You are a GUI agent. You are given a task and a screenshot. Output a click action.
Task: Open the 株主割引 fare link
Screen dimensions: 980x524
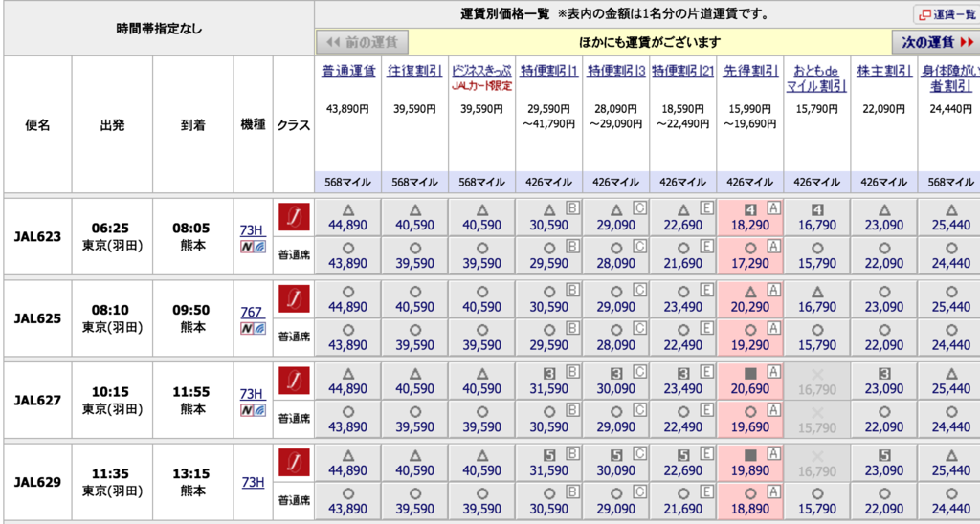point(883,71)
